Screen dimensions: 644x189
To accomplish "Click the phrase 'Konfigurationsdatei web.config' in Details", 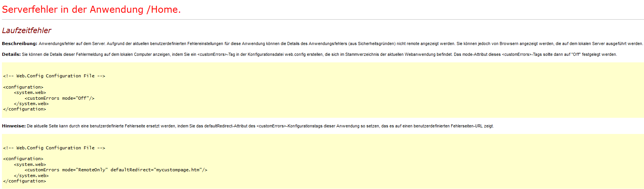I will [x=277, y=54].
